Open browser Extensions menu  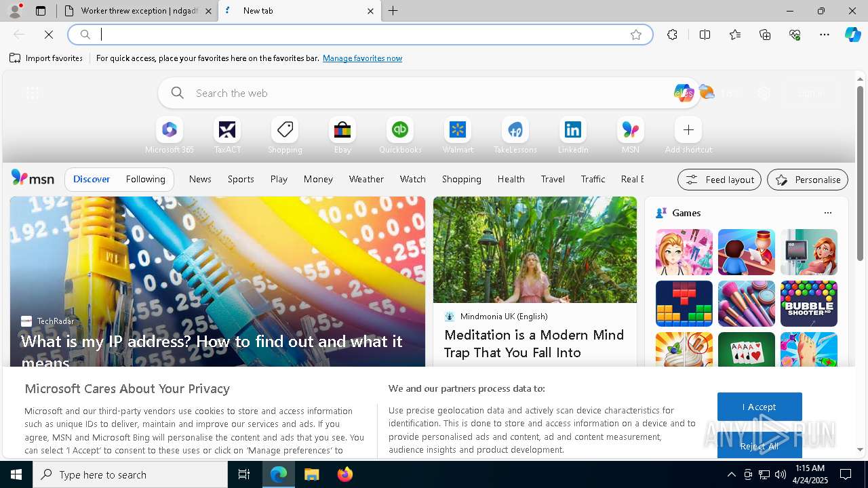pos(672,35)
